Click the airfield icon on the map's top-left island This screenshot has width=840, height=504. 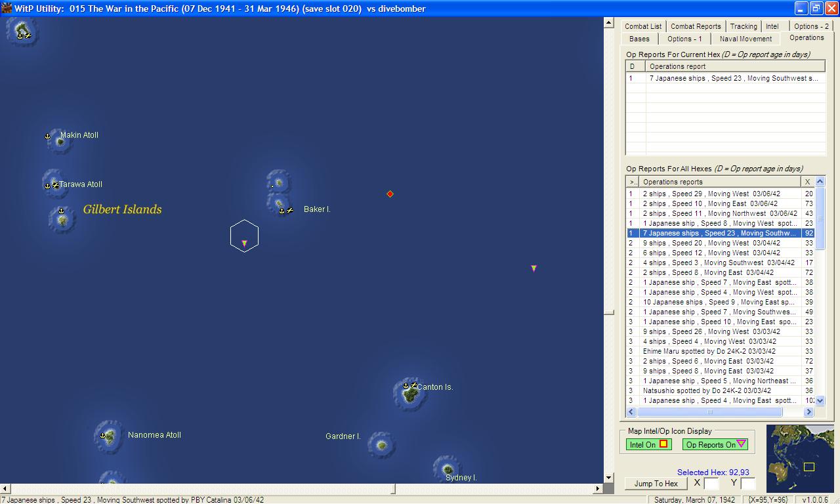pos(28,35)
